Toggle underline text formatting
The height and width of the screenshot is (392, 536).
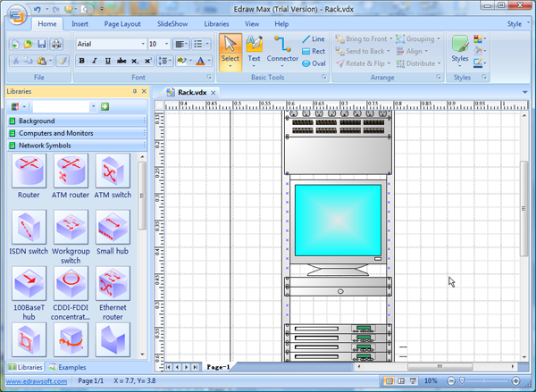click(107, 62)
